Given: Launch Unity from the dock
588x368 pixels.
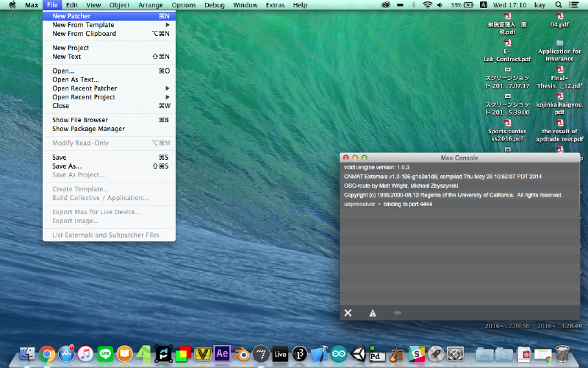Looking at the screenshot, I should click(358, 354).
